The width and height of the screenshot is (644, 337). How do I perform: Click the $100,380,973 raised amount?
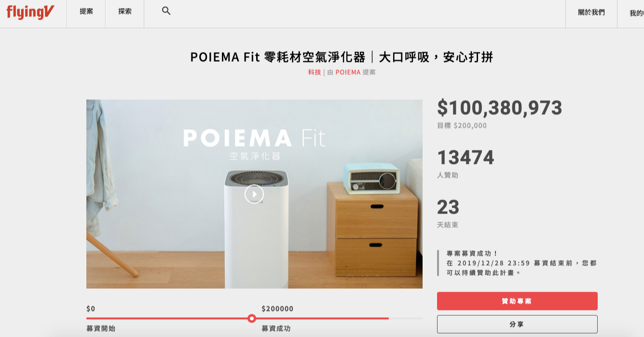click(x=500, y=108)
